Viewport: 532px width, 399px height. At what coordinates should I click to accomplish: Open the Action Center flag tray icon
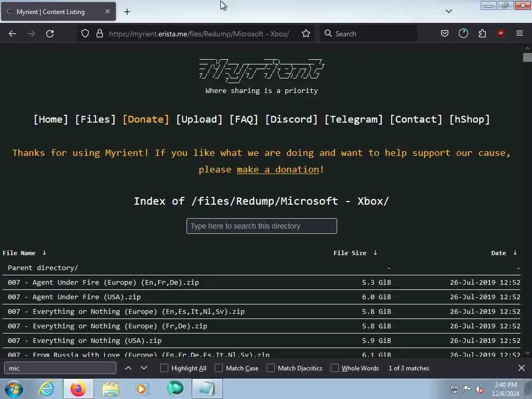tap(467, 389)
